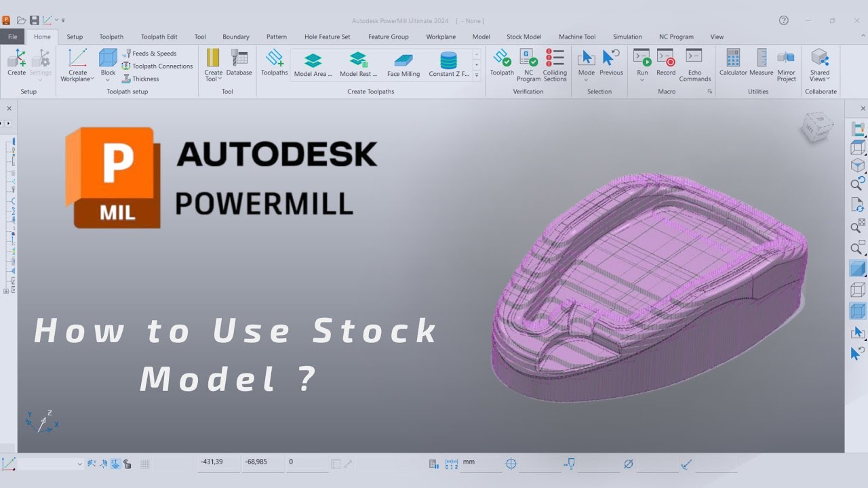
Task: Open the tool Database
Action: [239, 62]
